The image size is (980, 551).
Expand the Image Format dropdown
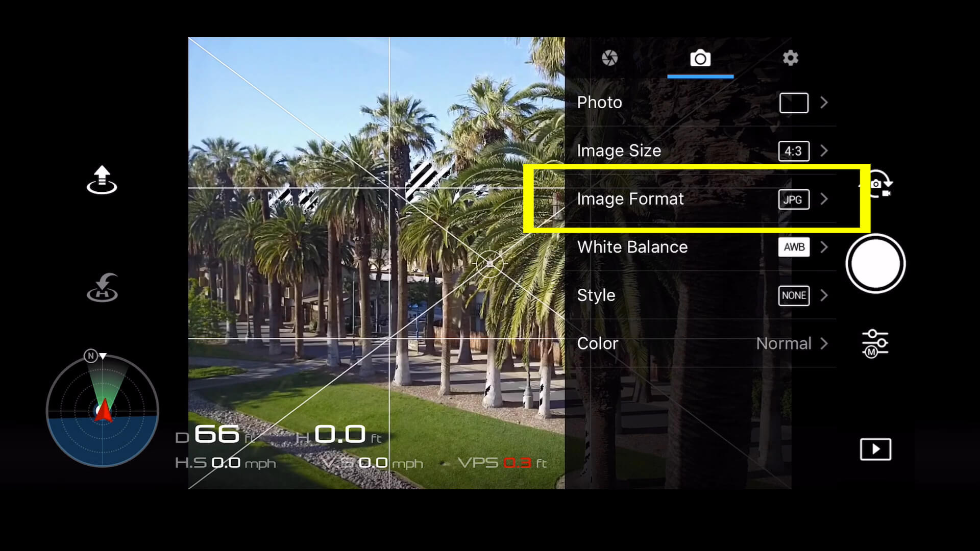(x=824, y=198)
